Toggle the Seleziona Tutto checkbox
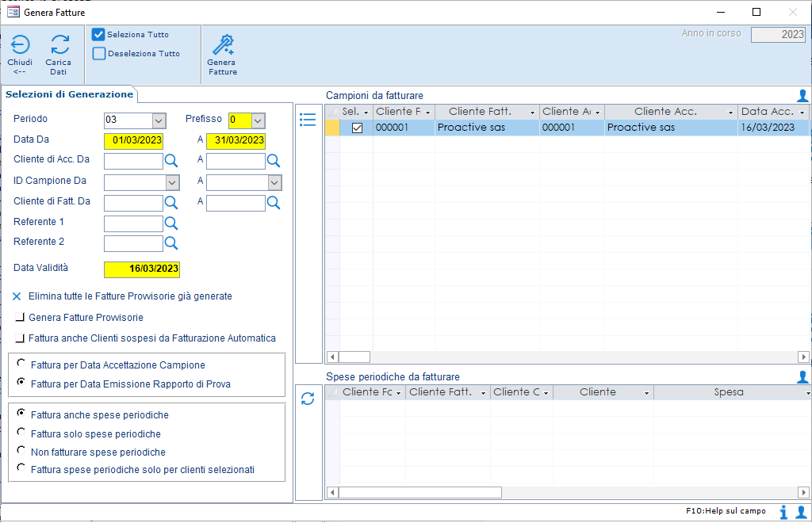The height and width of the screenshot is (523, 812). (98, 35)
